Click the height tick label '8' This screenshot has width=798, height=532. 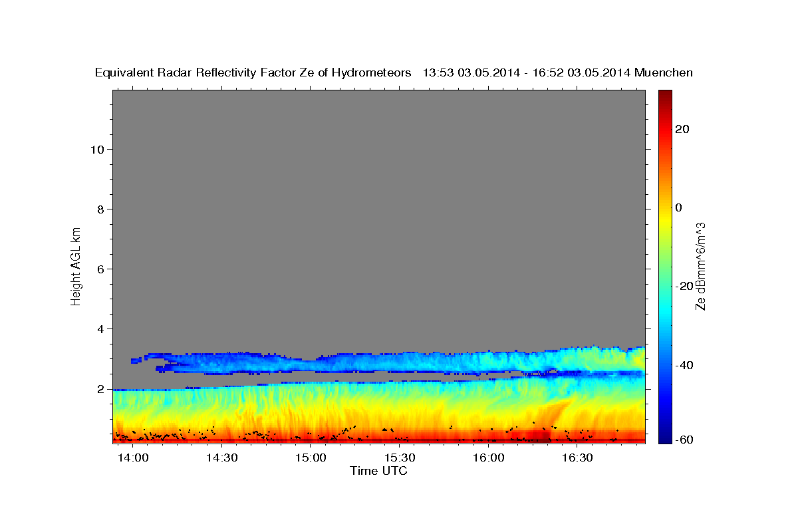(100, 209)
